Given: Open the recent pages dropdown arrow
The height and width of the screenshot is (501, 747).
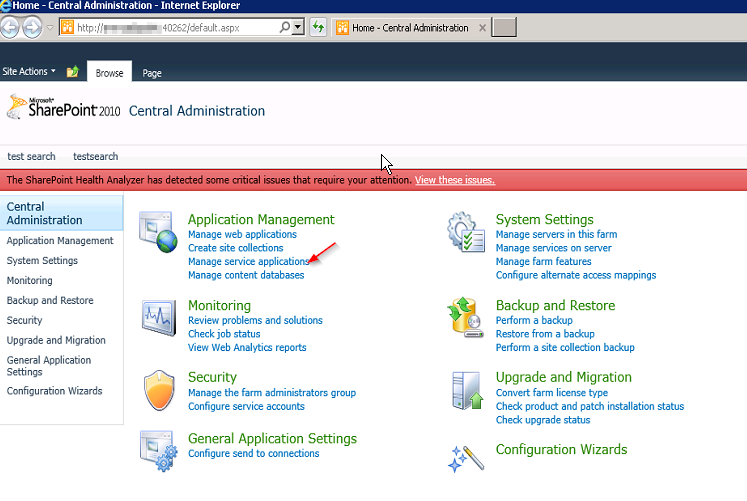Looking at the screenshot, I should pos(50,28).
